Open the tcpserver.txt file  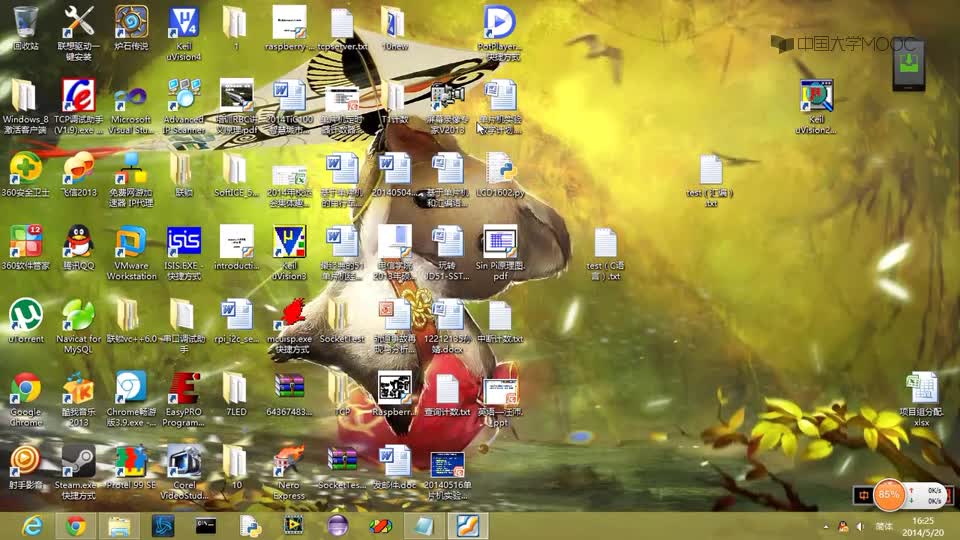coord(342,29)
